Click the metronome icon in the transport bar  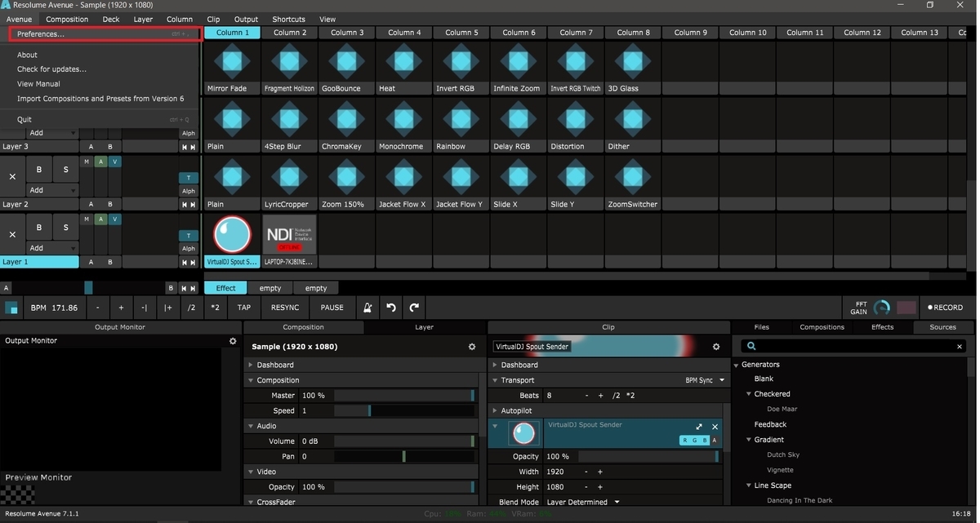click(x=367, y=307)
